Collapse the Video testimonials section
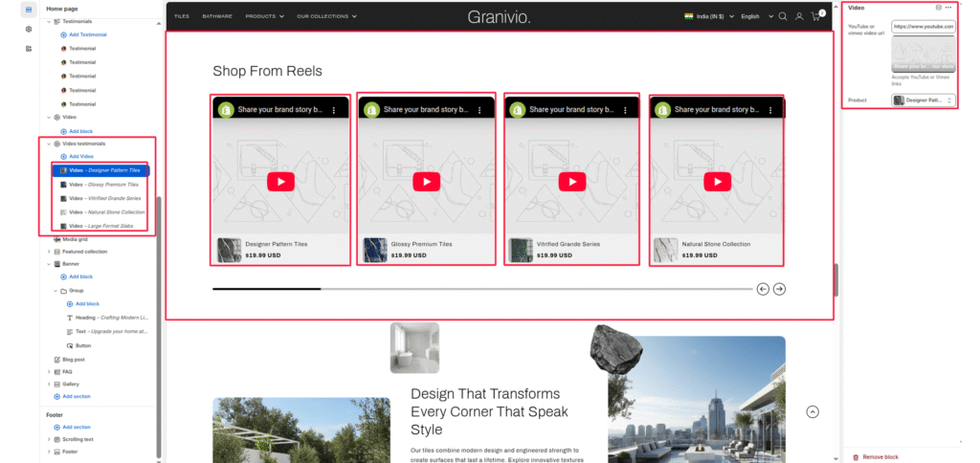 click(x=49, y=143)
